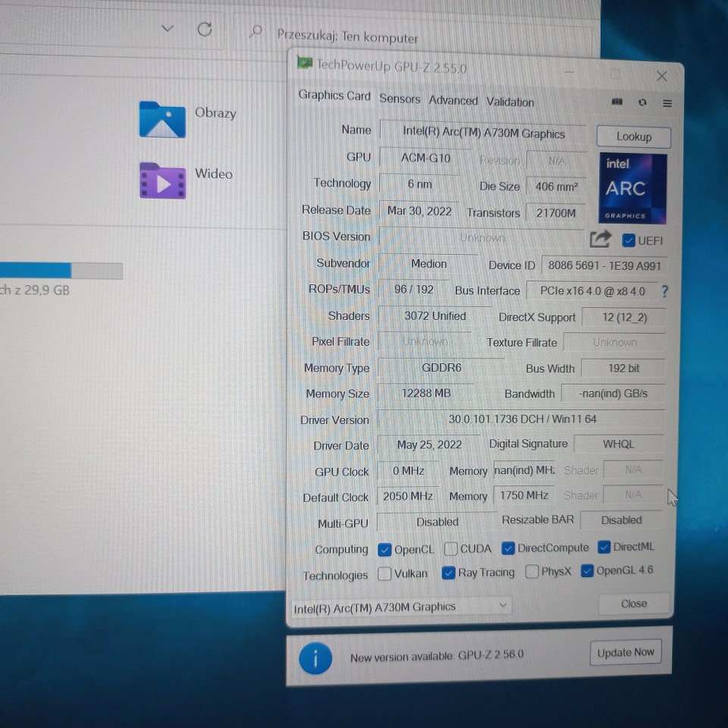
Task: Click the Release Date value Mar 30, 2022
Action: 419,212
